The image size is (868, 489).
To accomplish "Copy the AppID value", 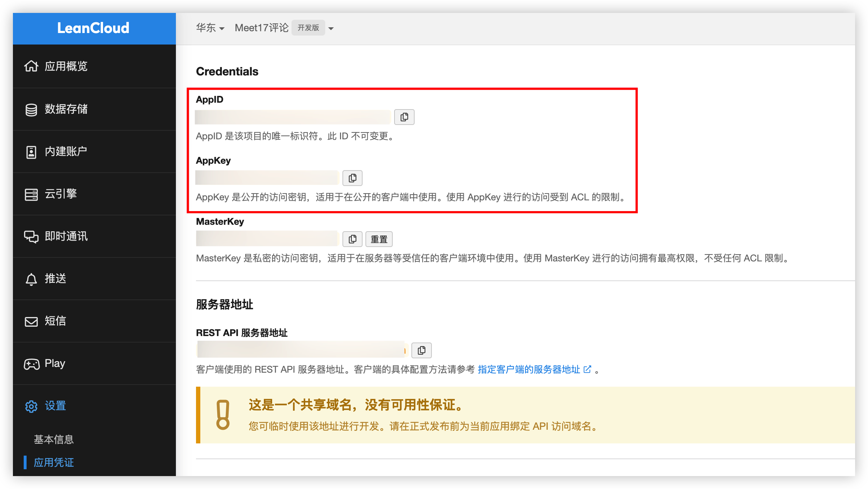I will click(404, 117).
